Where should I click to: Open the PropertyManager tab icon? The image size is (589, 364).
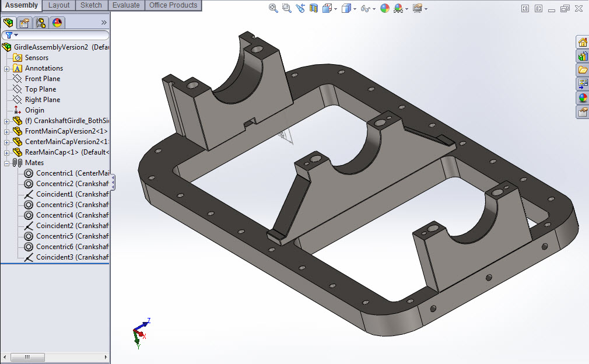(24, 23)
